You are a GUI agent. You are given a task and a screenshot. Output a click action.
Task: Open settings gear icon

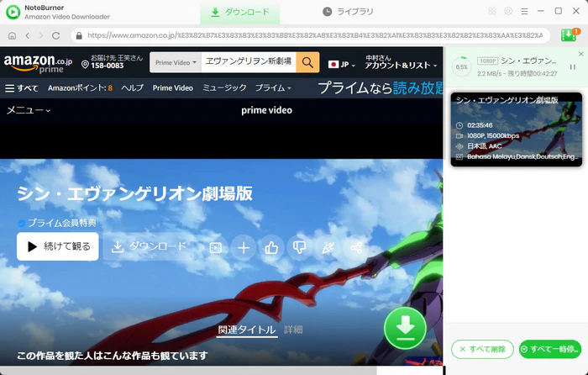pos(508,11)
